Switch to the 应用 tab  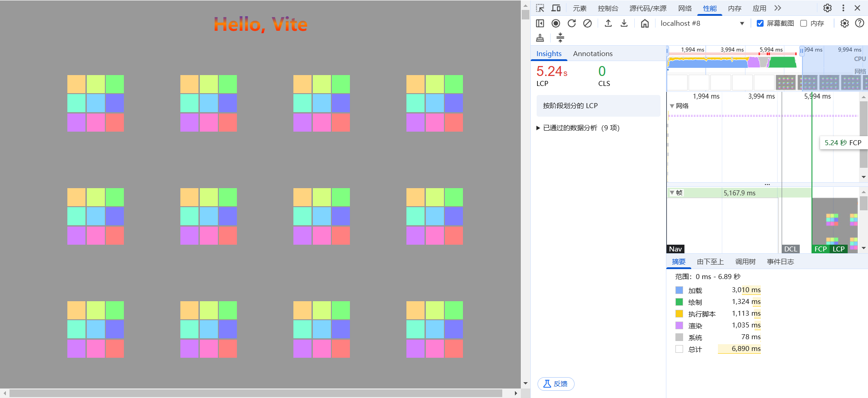pyautogui.click(x=759, y=8)
